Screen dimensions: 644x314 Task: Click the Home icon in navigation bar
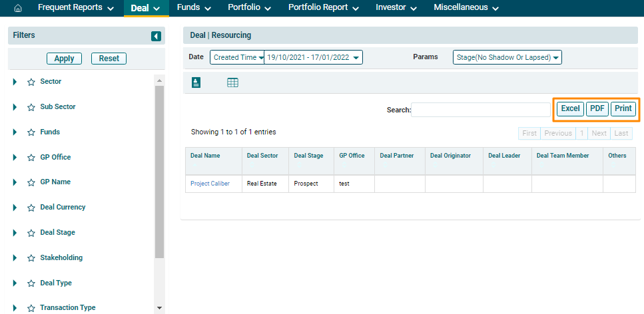[18, 8]
